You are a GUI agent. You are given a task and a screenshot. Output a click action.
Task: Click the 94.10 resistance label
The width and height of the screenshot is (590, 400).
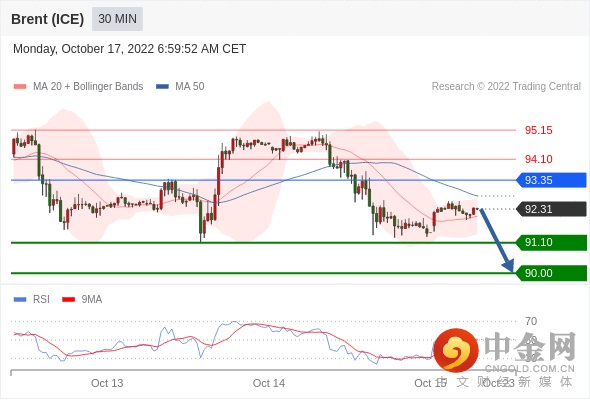coord(538,159)
